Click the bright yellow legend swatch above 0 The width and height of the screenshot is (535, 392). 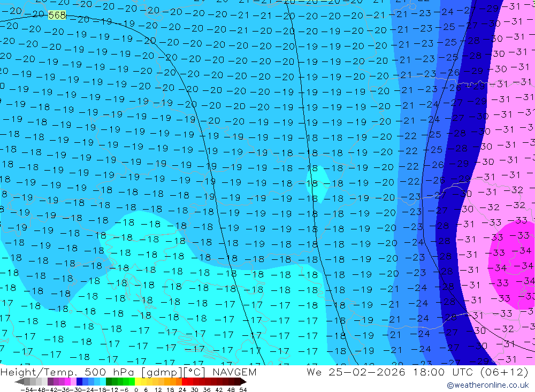[138, 382]
